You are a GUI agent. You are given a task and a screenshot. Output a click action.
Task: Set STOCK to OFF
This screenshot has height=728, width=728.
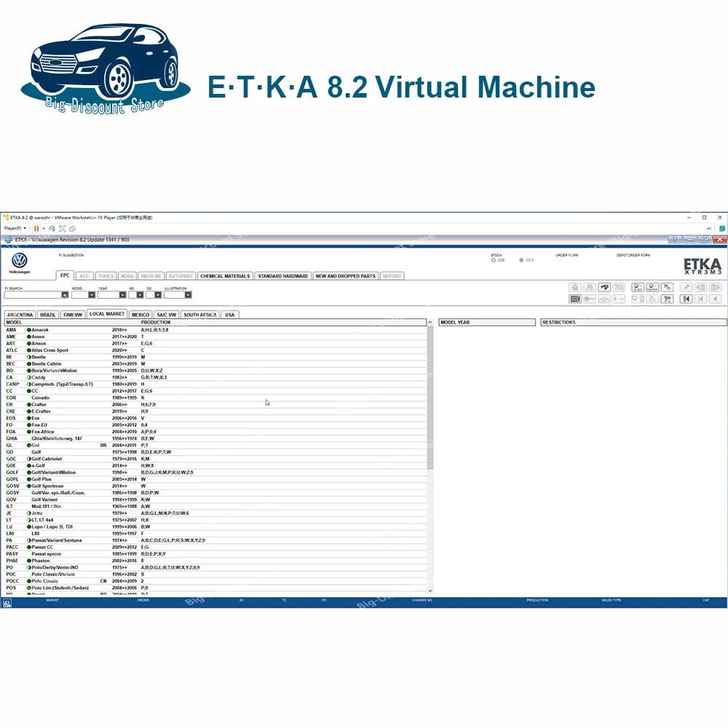point(521,261)
